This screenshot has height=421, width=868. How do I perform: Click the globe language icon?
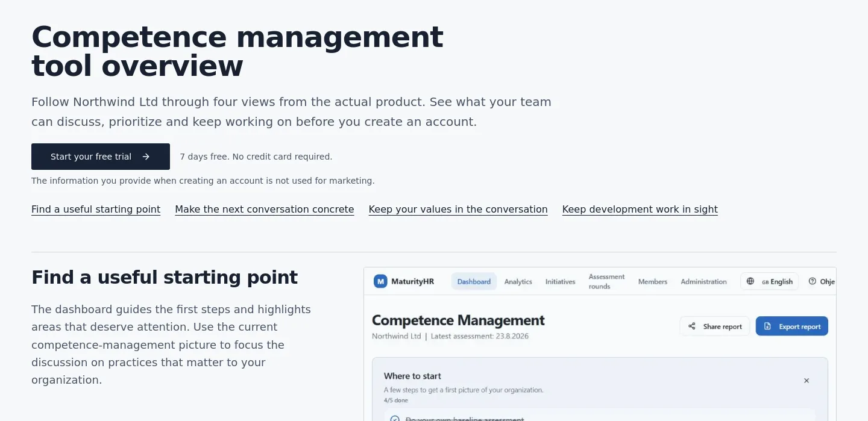click(750, 281)
